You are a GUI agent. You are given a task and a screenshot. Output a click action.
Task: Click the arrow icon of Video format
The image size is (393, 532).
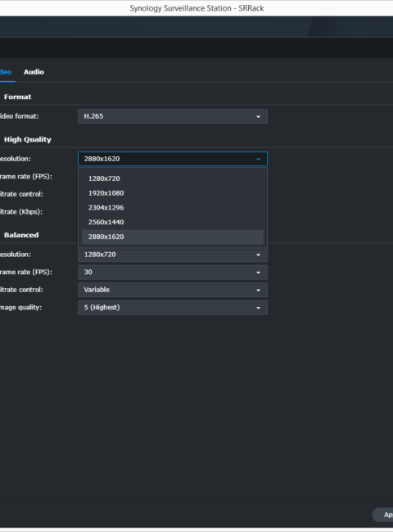(x=258, y=117)
